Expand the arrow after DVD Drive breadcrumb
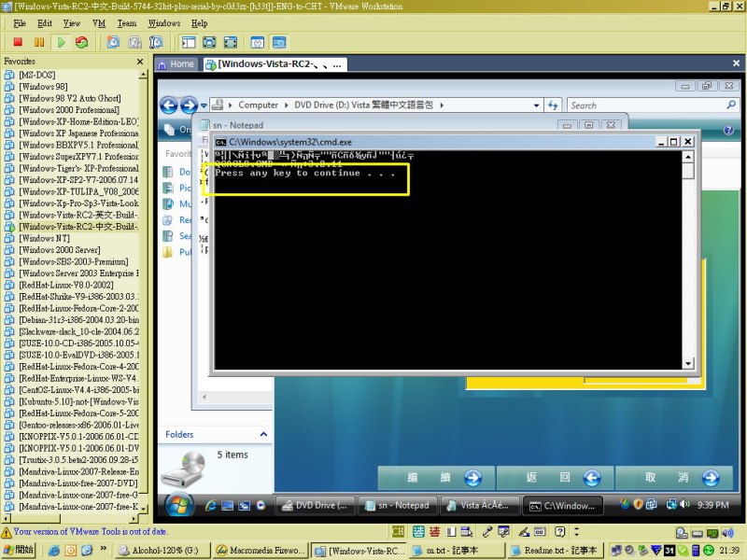 442,105
